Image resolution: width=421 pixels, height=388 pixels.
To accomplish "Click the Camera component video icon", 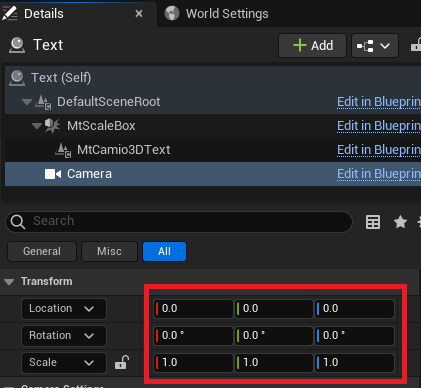I will pyautogui.click(x=53, y=174).
